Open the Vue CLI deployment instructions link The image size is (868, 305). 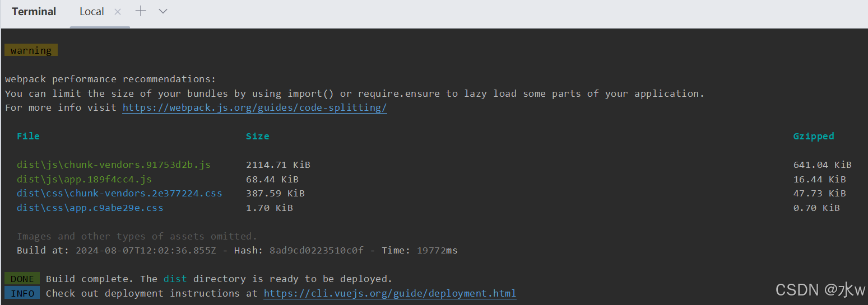(x=390, y=293)
